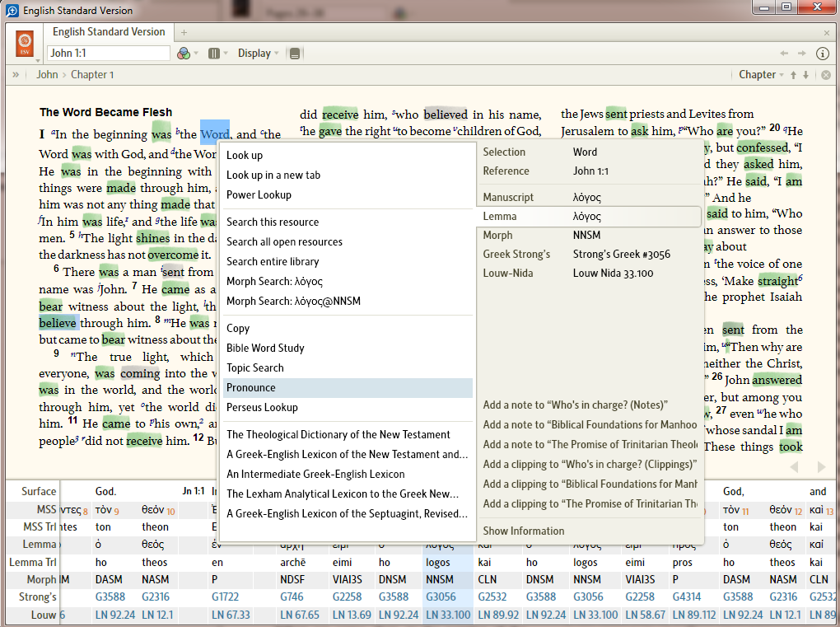Go to the previous chapter up arrow
The width and height of the screenshot is (840, 627).
[x=793, y=75]
